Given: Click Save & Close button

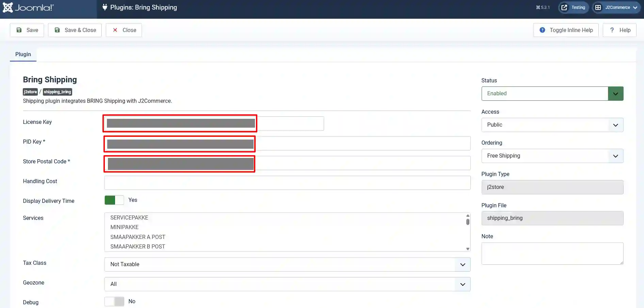Looking at the screenshot, I should pyautogui.click(x=75, y=30).
